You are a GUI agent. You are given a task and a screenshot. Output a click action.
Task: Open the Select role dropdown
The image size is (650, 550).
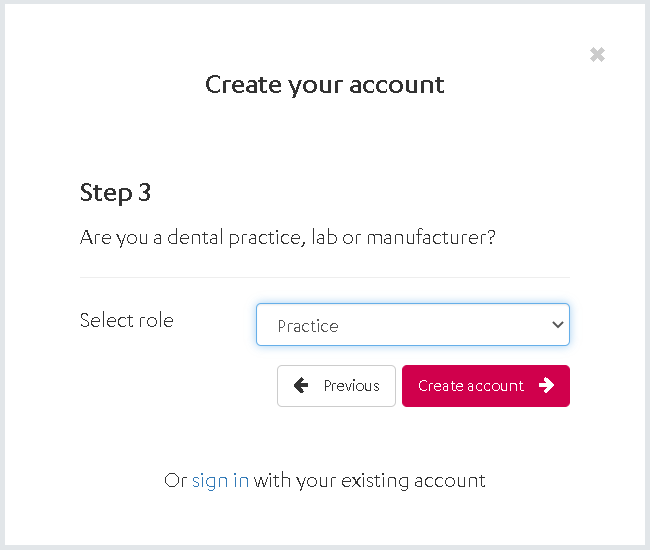[x=412, y=325]
